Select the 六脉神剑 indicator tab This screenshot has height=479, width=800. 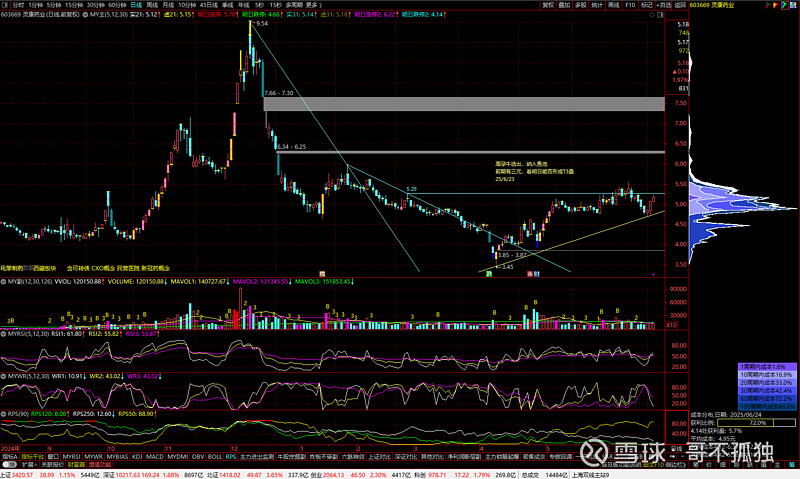[x=353, y=457]
